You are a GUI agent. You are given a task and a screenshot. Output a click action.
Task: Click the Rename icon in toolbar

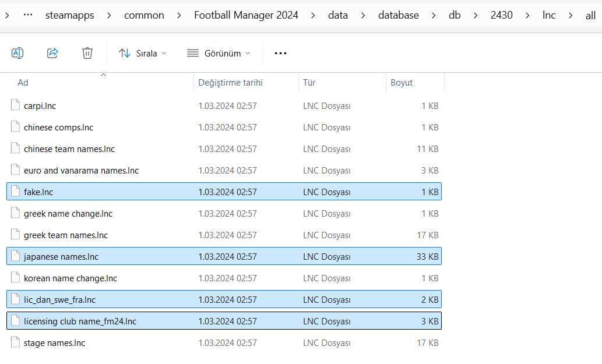tap(17, 53)
